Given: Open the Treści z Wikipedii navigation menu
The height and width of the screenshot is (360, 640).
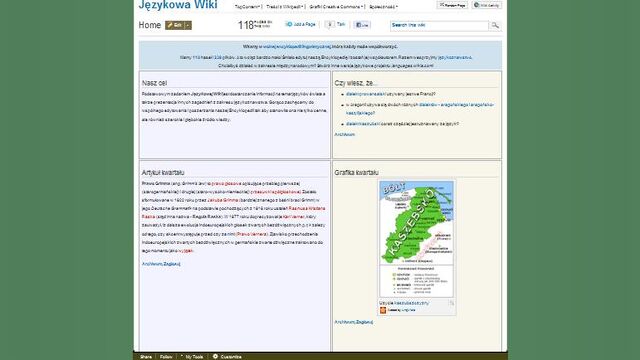Looking at the screenshot, I should [285, 7].
